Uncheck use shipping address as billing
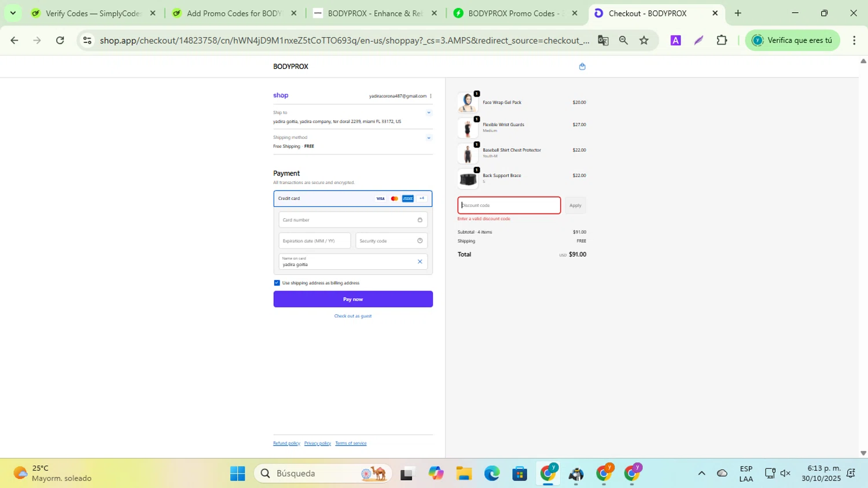 [x=277, y=283]
